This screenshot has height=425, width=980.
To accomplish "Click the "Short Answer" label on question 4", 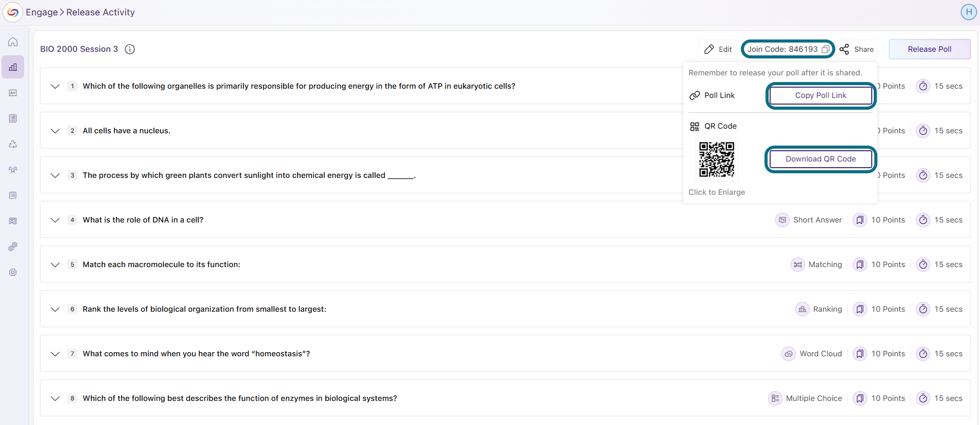I will point(817,220).
